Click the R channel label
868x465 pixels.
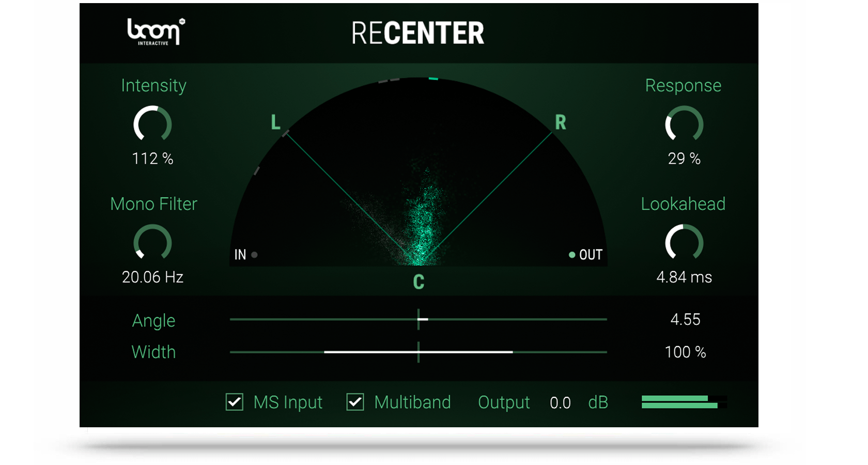click(561, 122)
